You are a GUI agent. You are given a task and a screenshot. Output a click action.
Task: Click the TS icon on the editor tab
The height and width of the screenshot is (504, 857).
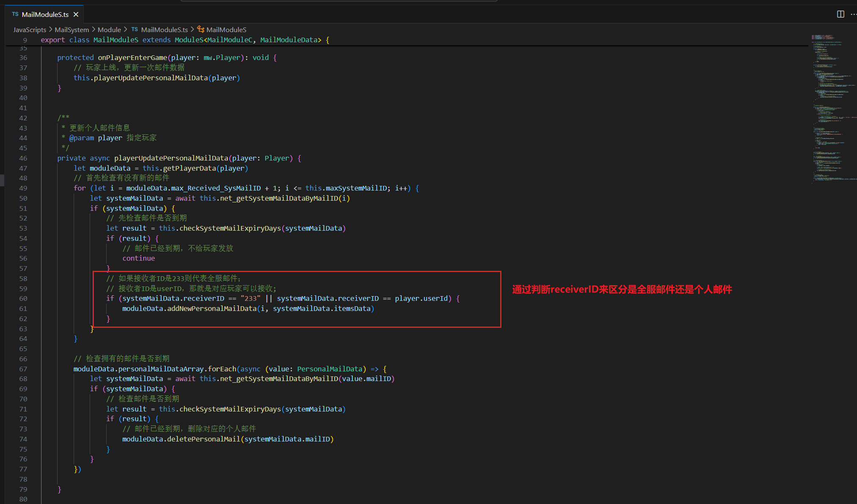click(x=15, y=14)
